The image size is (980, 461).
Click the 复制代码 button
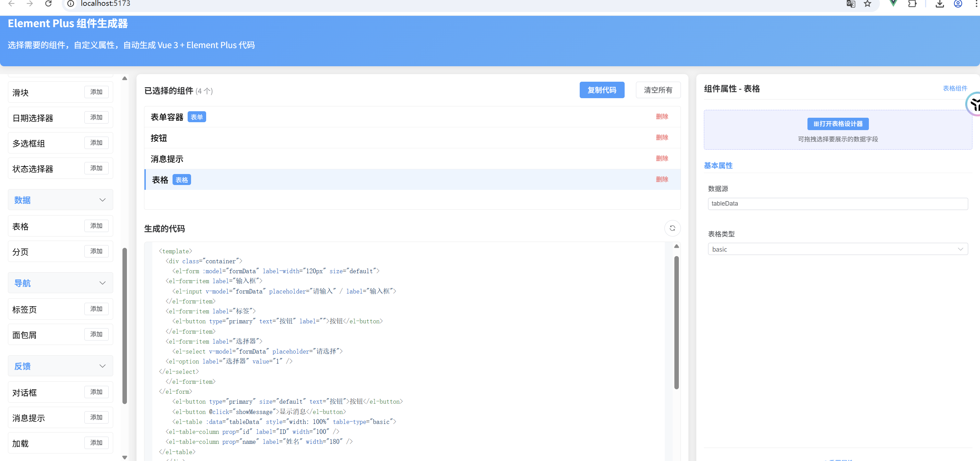click(601, 90)
